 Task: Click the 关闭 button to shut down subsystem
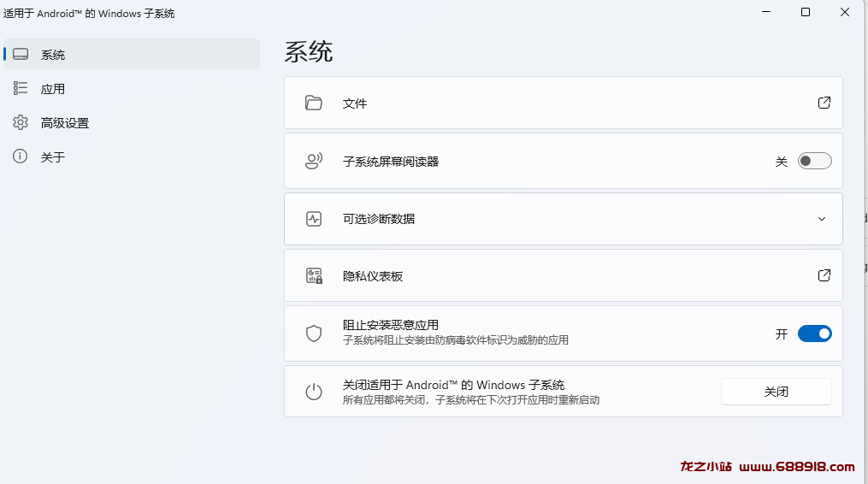(x=776, y=392)
